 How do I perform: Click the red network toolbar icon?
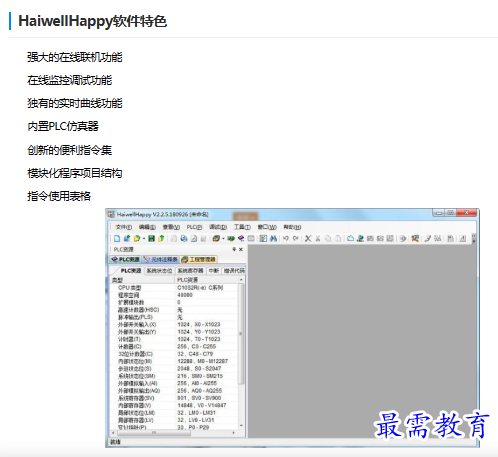tap(415, 238)
